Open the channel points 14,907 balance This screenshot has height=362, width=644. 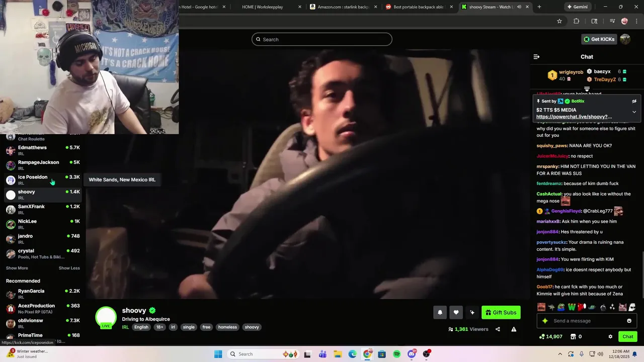point(550,337)
